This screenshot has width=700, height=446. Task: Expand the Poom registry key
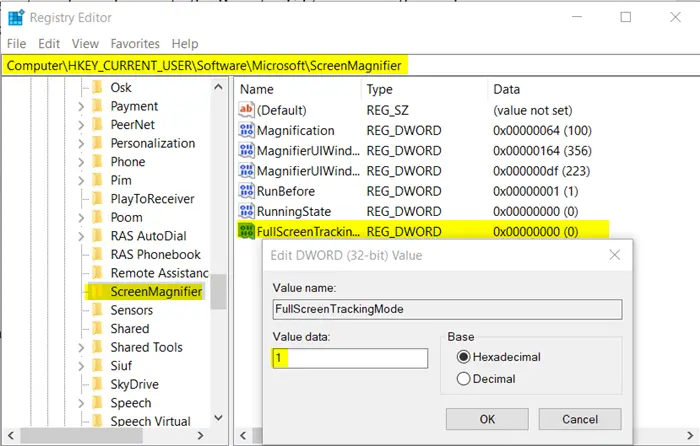pos(81,217)
